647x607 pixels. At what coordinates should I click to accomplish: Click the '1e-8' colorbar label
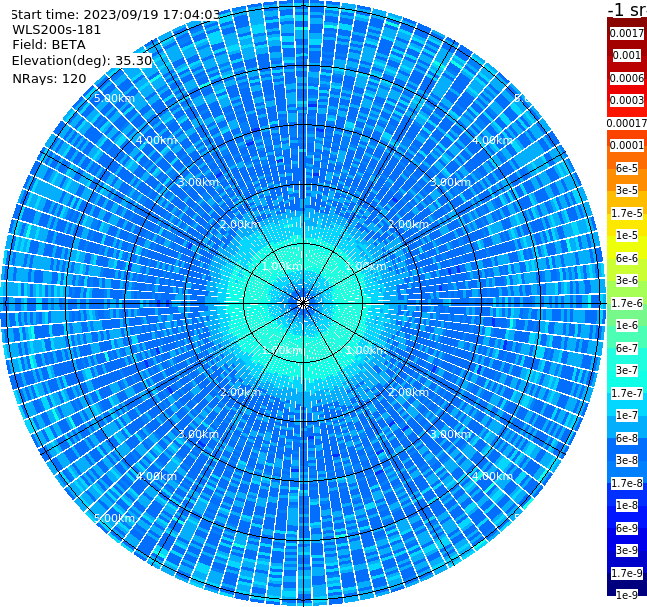(x=627, y=505)
